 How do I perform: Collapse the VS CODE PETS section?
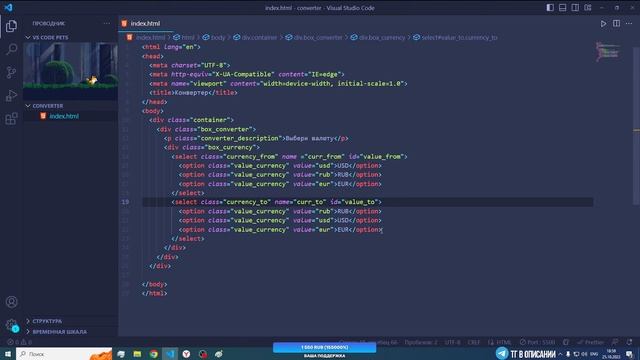pos(70,37)
